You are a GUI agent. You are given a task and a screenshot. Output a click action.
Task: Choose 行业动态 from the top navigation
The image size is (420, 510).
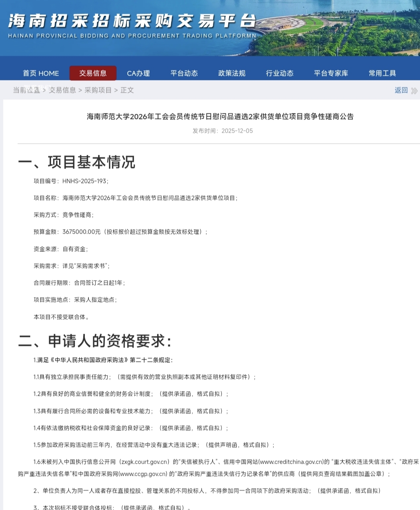click(280, 73)
